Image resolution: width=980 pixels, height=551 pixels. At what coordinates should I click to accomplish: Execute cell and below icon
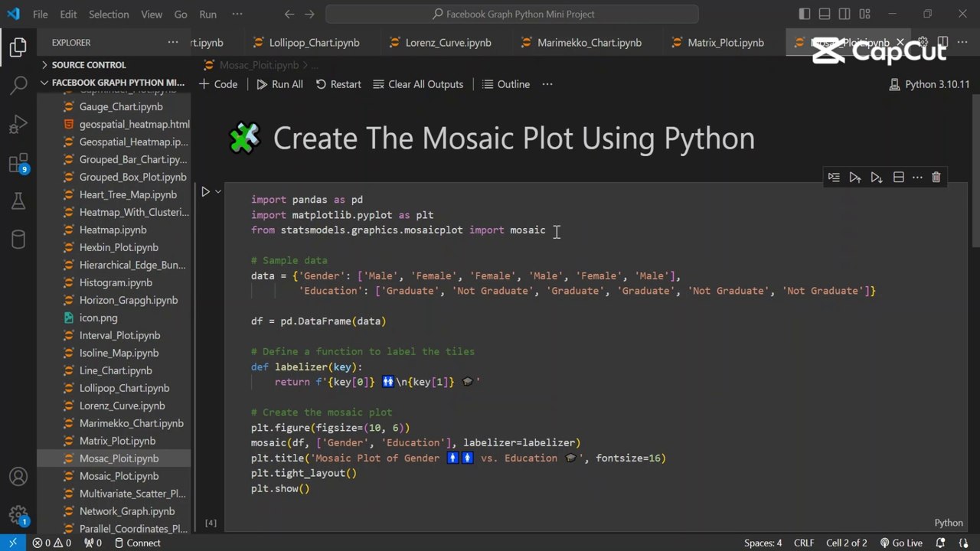pos(877,178)
